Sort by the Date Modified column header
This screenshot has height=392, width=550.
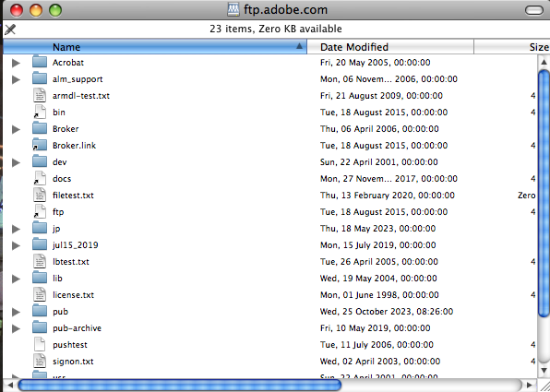click(x=390, y=47)
